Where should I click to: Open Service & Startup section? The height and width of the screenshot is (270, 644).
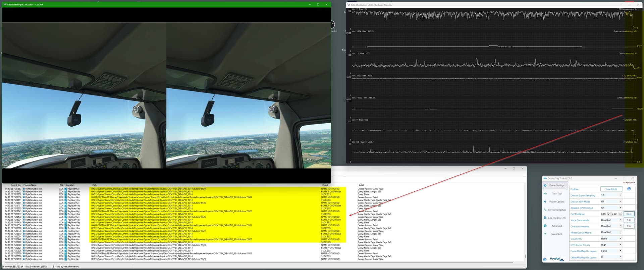point(557,210)
